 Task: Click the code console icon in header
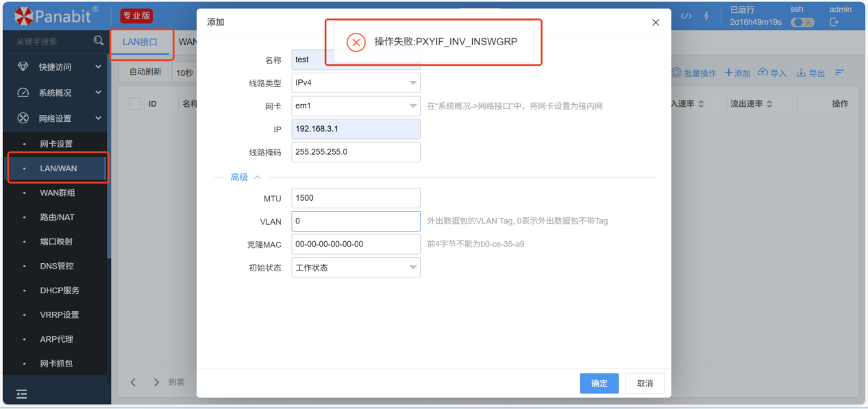pos(686,16)
